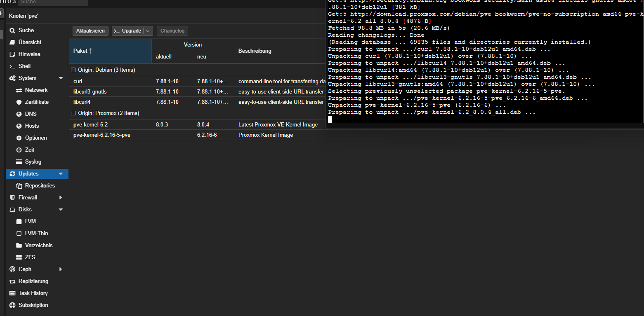This screenshot has height=316, width=644.
Task: Click the Updates refresh icon
Action: click(12, 173)
